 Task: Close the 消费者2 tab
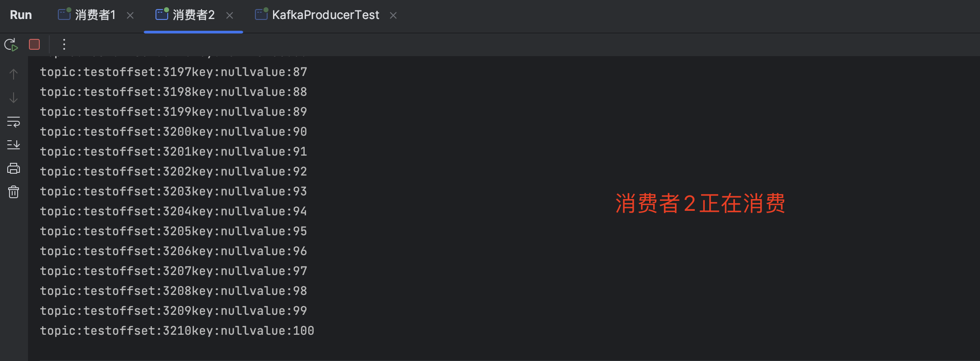click(x=230, y=16)
